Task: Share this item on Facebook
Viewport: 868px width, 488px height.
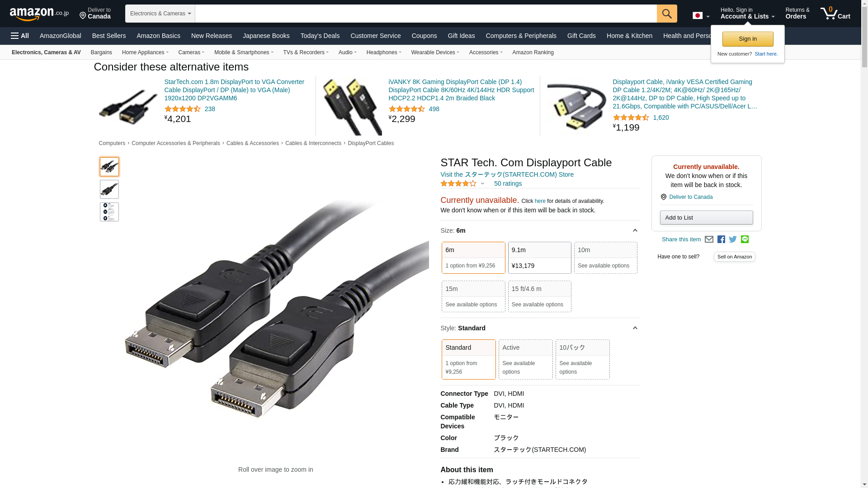Action: coord(721,239)
